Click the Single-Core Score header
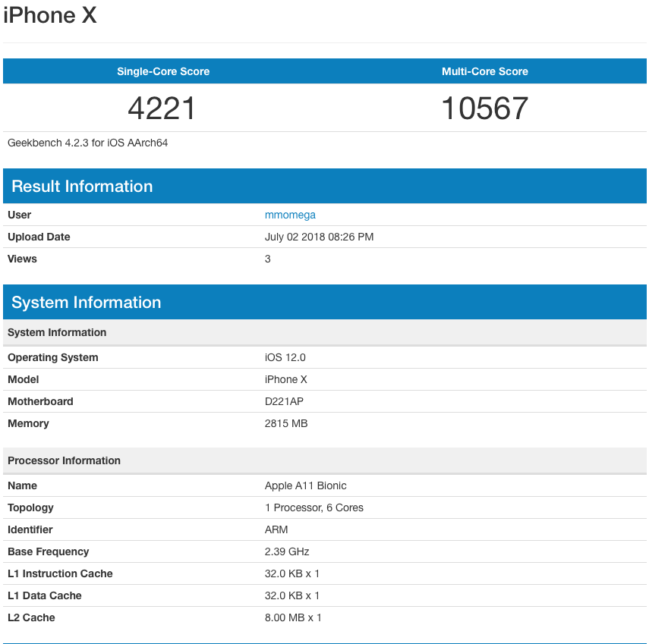The image size is (649, 644). click(163, 71)
